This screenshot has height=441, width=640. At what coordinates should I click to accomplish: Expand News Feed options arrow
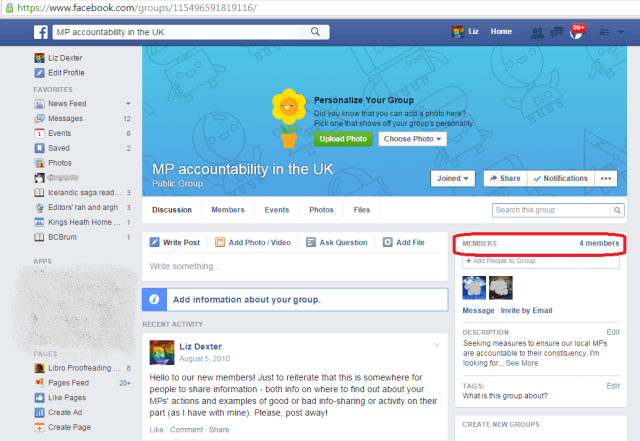click(x=128, y=103)
